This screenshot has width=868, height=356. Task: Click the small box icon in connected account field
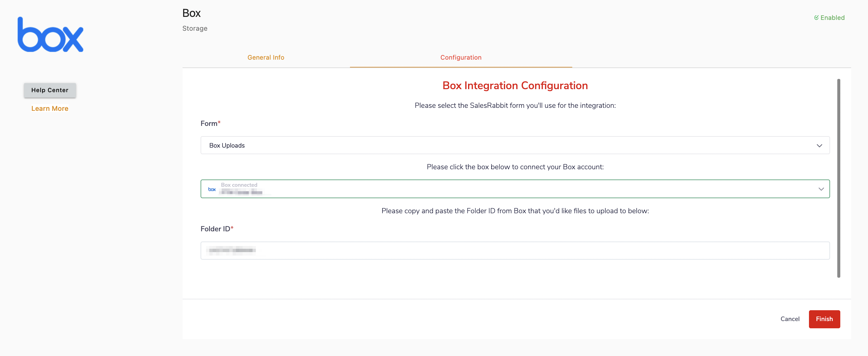pyautogui.click(x=212, y=189)
